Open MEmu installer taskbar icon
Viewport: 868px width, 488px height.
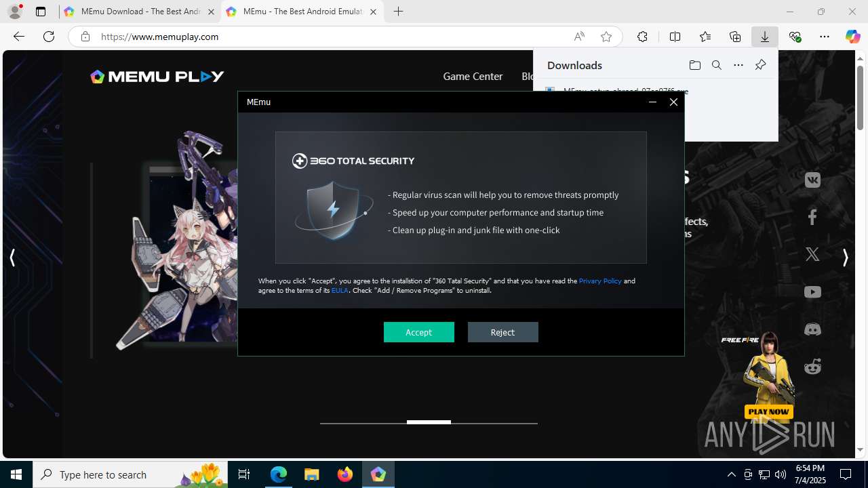pyautogui.click(x=378, y=474)
